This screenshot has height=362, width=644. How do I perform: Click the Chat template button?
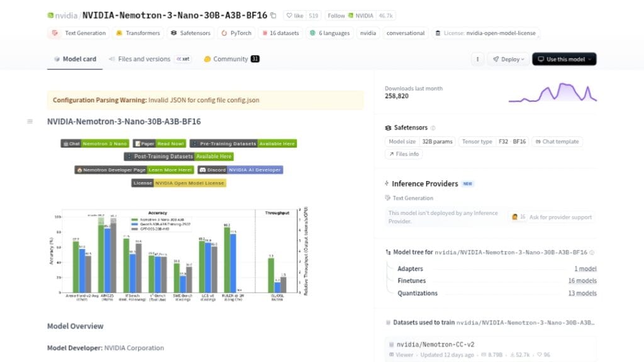pos(557,141)
